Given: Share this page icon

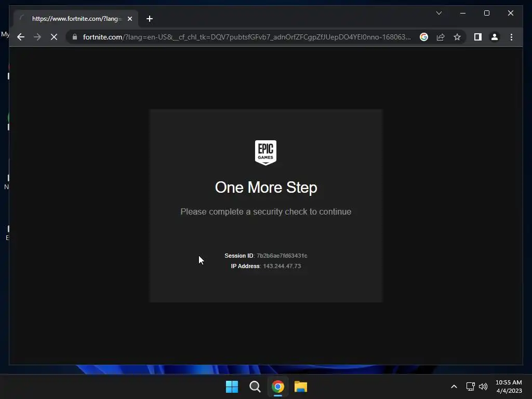Looking at the screenshot, I should [x=441, y=37].
